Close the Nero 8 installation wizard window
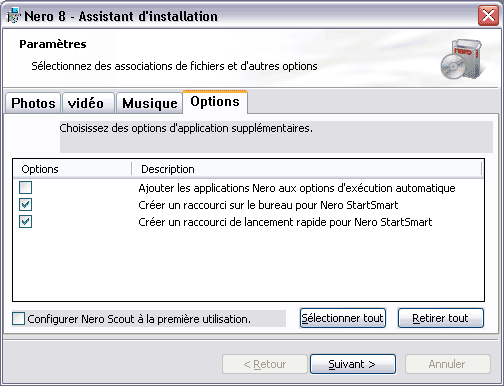The width and height of the screenshot is (504, 386). coord(488,15)
